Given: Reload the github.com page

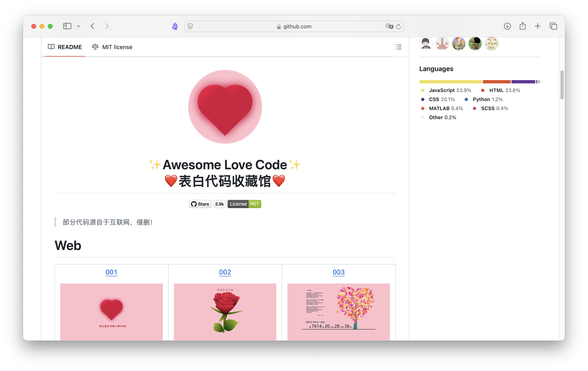Looking at the screenshot, I should [x=398, y=26].
